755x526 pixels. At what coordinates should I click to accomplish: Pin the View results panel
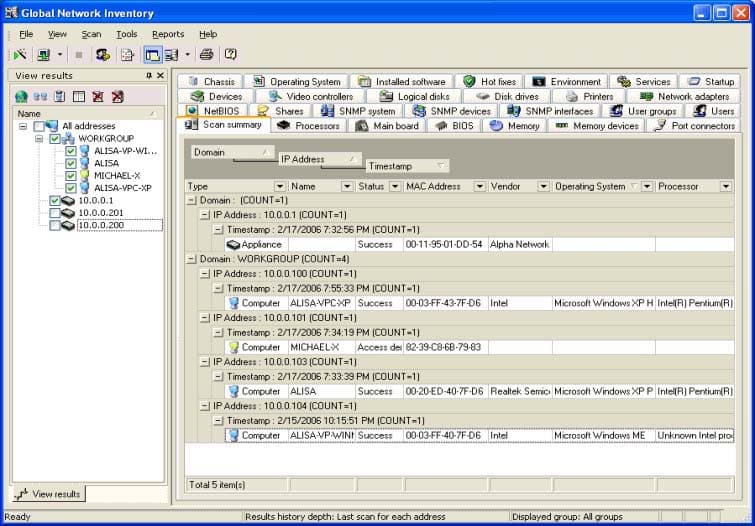pos(149,76)
